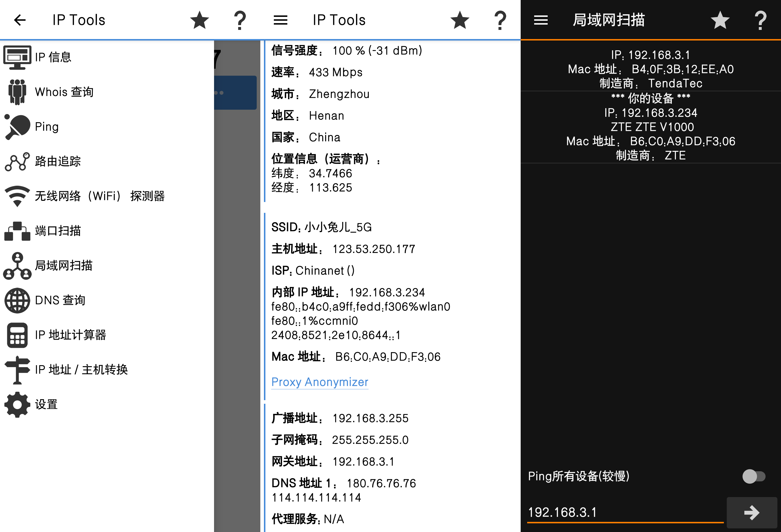781x532 pixels.
Task: Open hamburger menu in middle IP Tools panel
Action: (280, 20)
